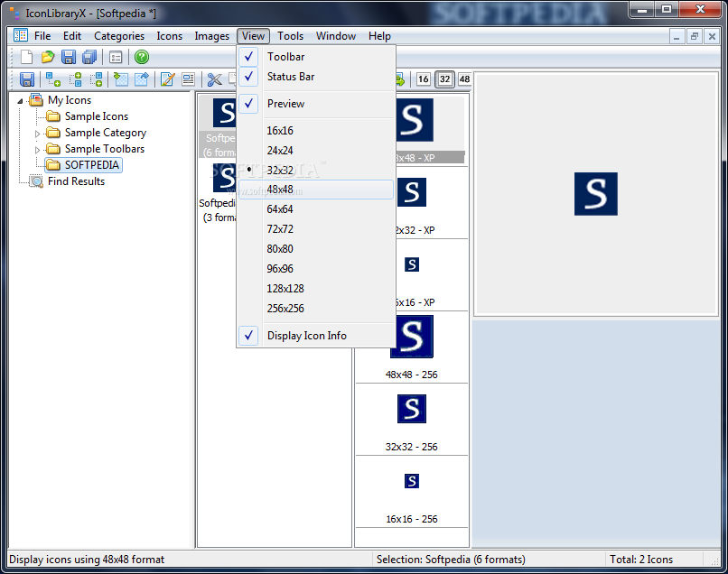Click the add category below icon

pos(96,79)
